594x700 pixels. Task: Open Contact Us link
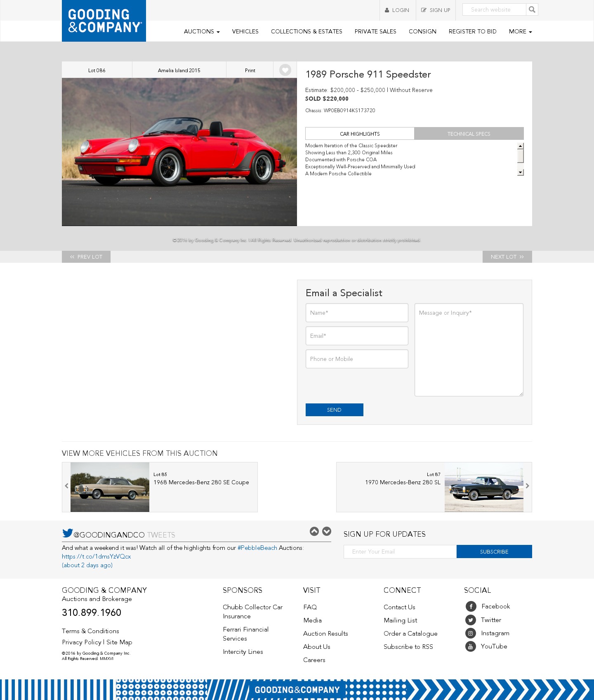pyautogui.click(x=399, y=607)
